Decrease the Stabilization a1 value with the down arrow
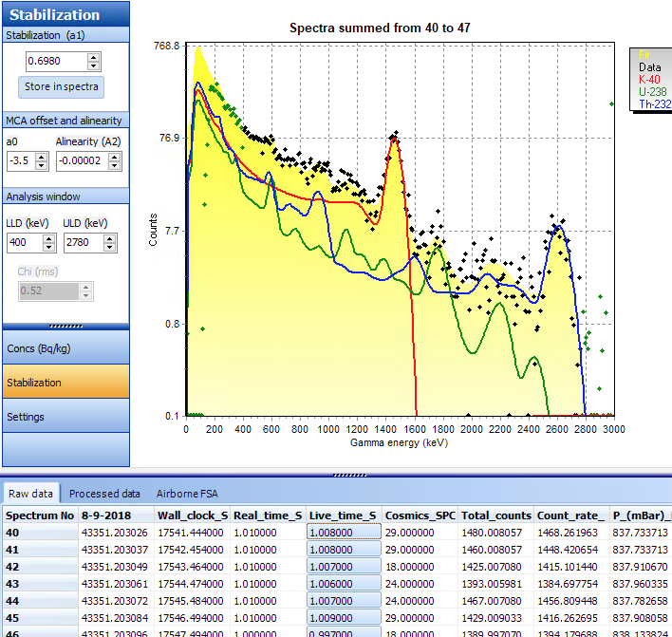 tap(93, 66)
